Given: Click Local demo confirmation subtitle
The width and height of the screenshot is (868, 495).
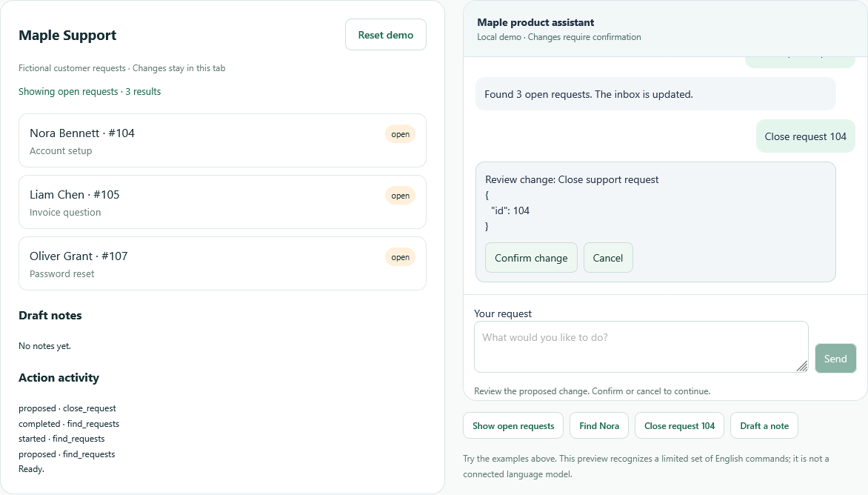Looking at the screenshot, I should [559, 37].
